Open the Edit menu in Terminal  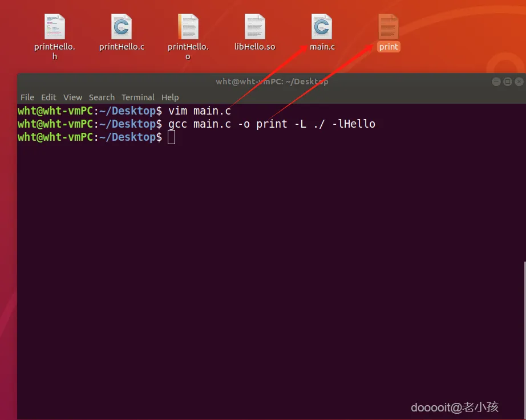tap(48, 97)
